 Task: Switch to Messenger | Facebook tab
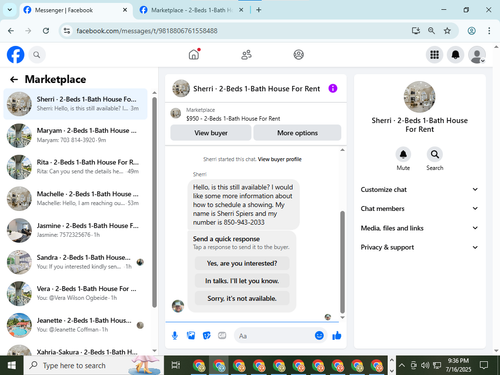click(75, 10)
